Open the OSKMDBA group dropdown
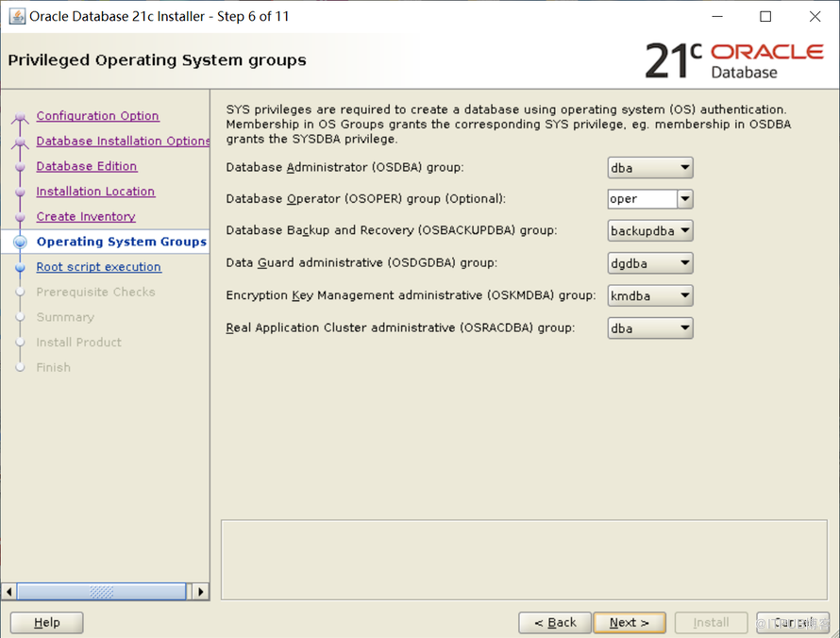This screenshot has height=638, width=840. [x=650, y=295]
